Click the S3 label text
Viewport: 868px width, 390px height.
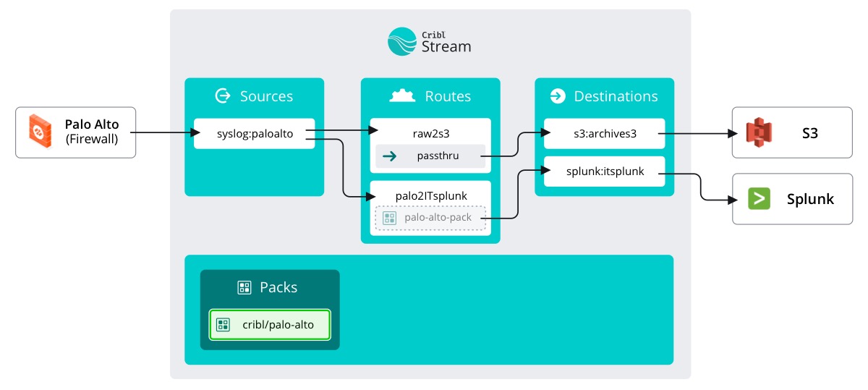click(810, 132)
